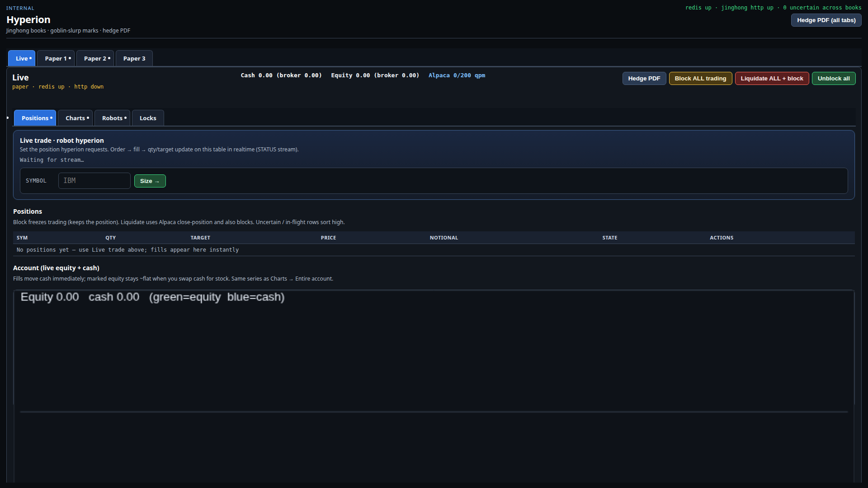Screen dimensions: 868x488
Task: Click the QTY column header
Action: click(111, 238)
